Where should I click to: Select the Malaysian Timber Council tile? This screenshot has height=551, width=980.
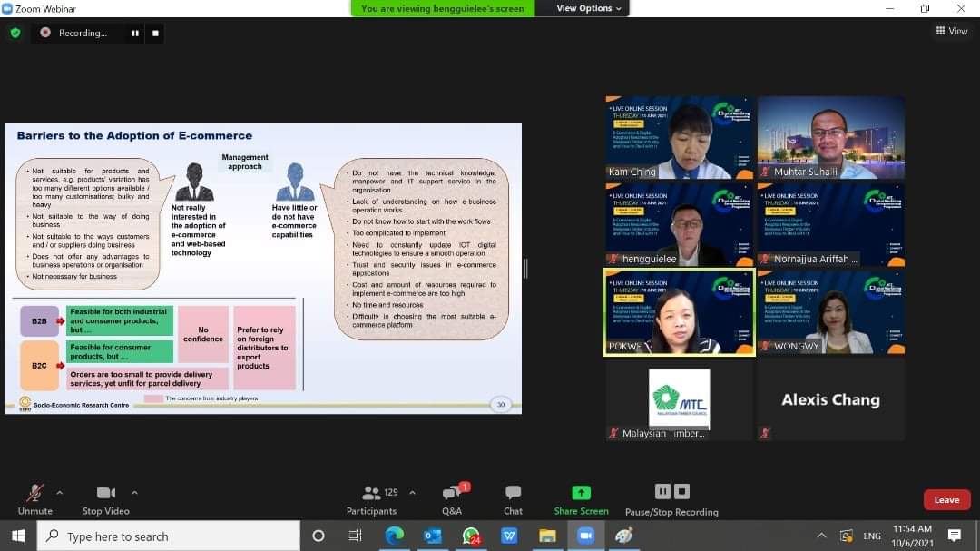pos(680,399)
